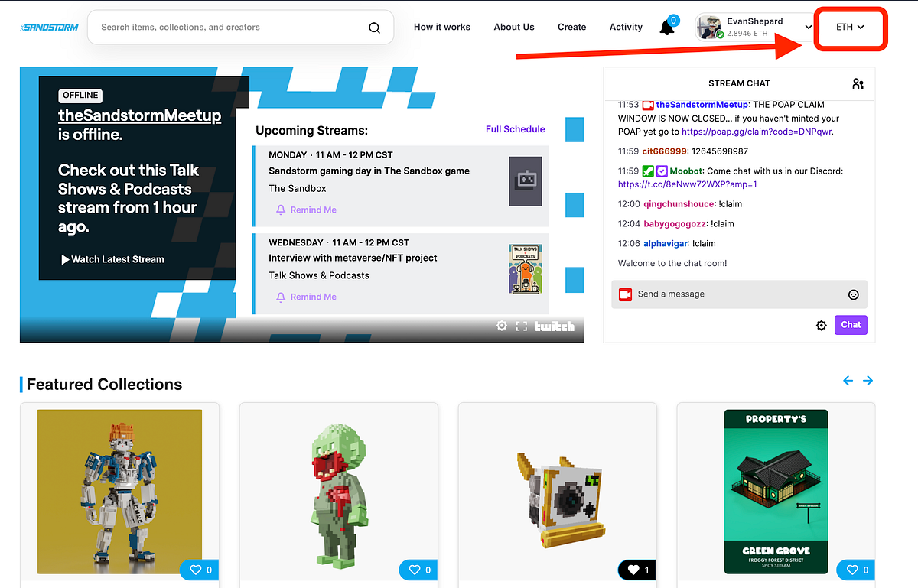Open the ETH currency dropdown

click(x=850, y=28)
